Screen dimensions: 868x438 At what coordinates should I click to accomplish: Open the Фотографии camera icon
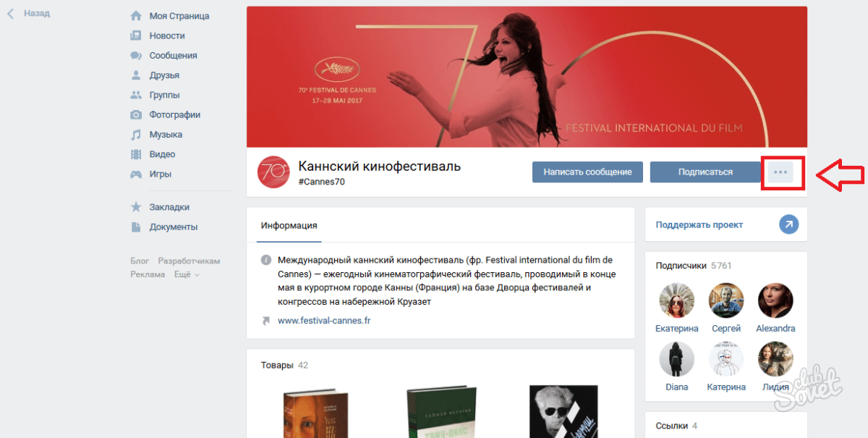[136, 115]
